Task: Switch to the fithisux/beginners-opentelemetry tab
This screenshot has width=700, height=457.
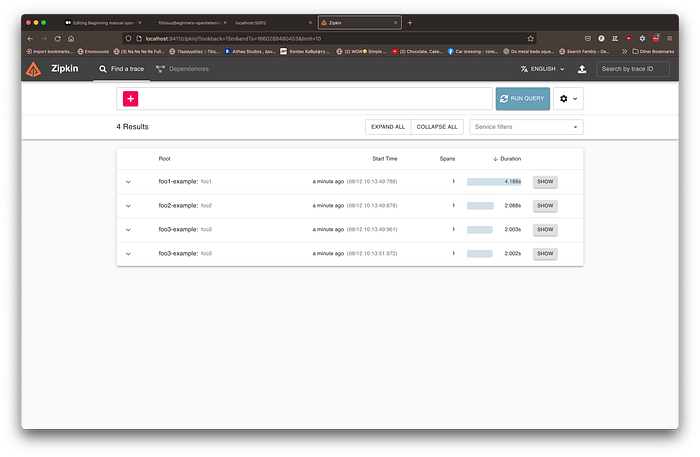Action: click(190, 23)
